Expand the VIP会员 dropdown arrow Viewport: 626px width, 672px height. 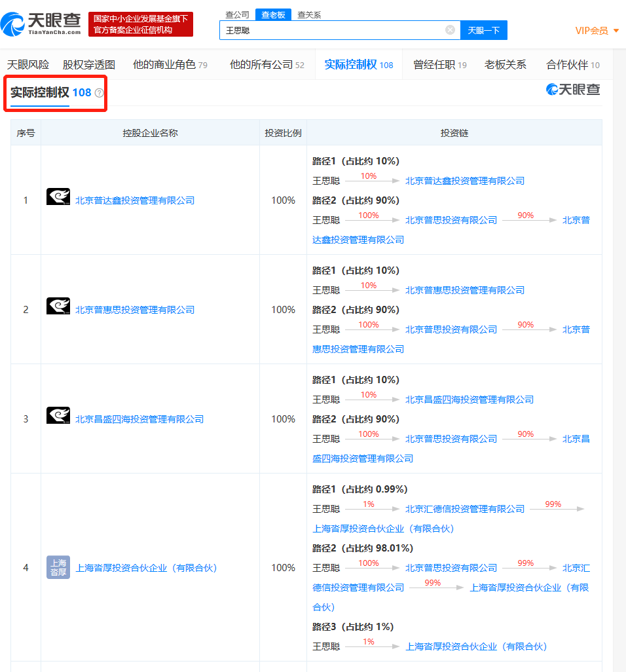pyautogui.click(x=616, y=30)
